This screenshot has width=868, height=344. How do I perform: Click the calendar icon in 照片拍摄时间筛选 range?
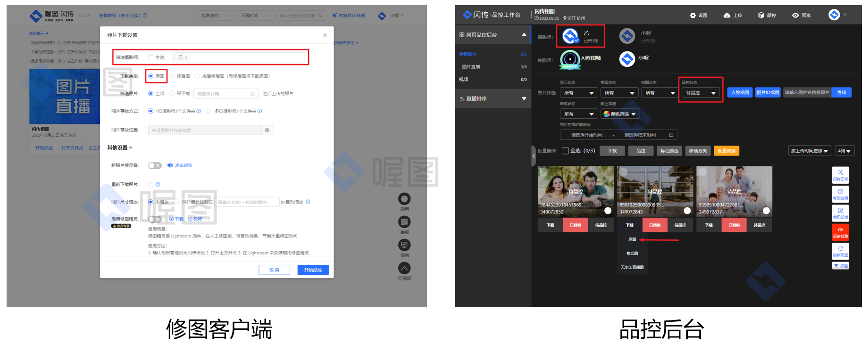[671, 135]
